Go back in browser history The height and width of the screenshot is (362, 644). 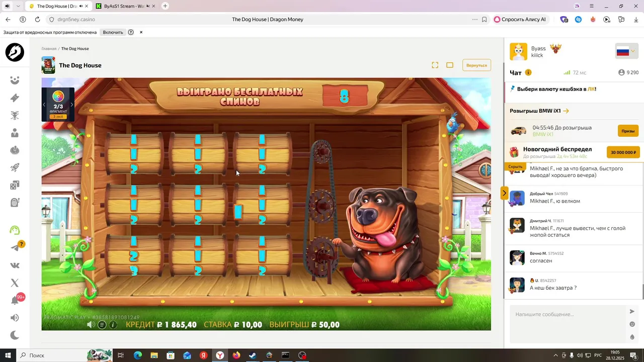pyautogui.click(x=8, y=19)
